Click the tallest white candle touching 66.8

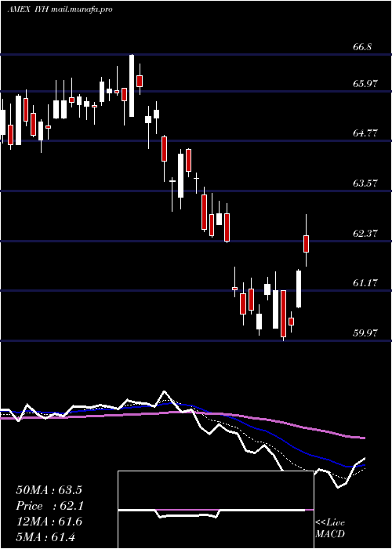132,85
